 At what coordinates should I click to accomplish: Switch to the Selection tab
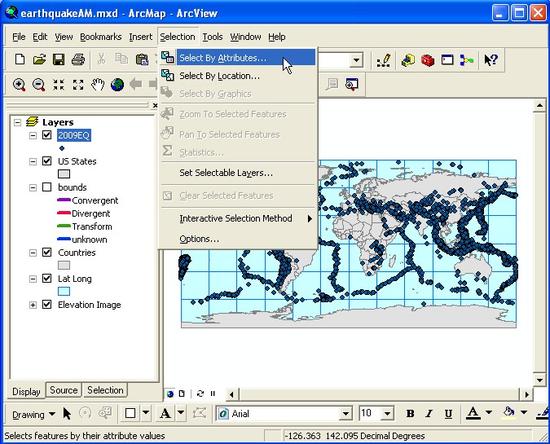105,390
